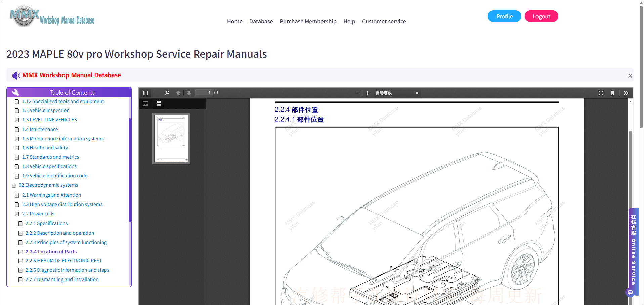Open the PDF viewer tools chevron menu
The height and width of the screenshot is (305, 644).
click(626, 93)
